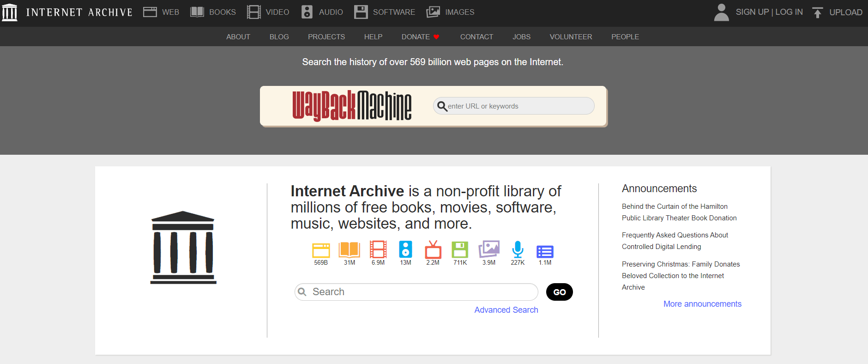Open the Contact menu item
Screen dimensions: 868x364
476,37
